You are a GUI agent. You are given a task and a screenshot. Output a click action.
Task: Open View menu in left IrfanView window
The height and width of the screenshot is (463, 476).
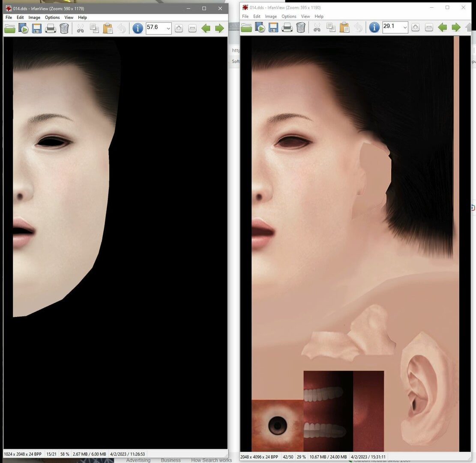pyautogui.click(x=69, y=17)
